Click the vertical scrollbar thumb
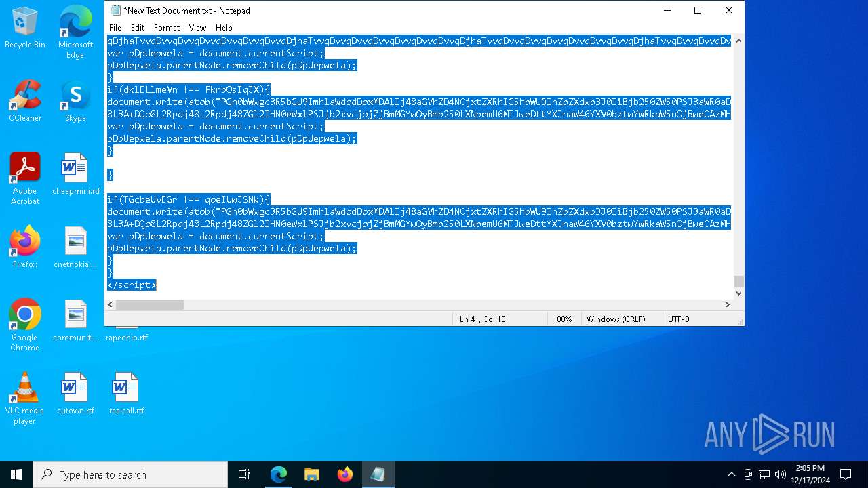 [x=738, y=281]
